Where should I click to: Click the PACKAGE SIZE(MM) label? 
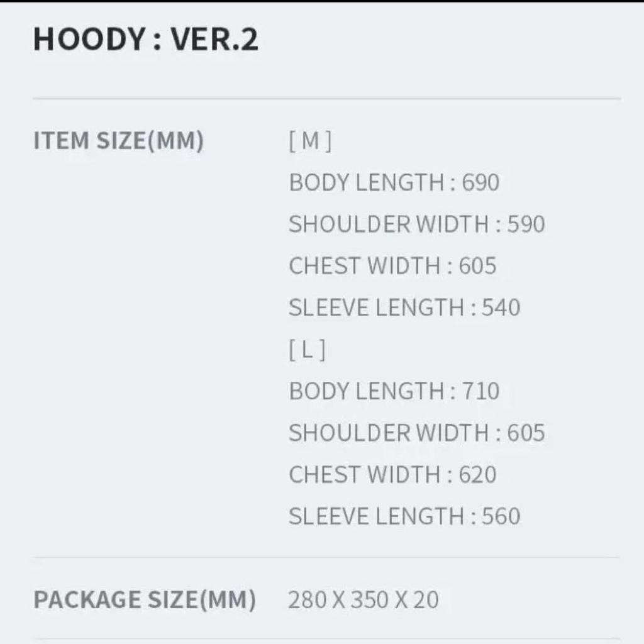click(x=145, y=599)
